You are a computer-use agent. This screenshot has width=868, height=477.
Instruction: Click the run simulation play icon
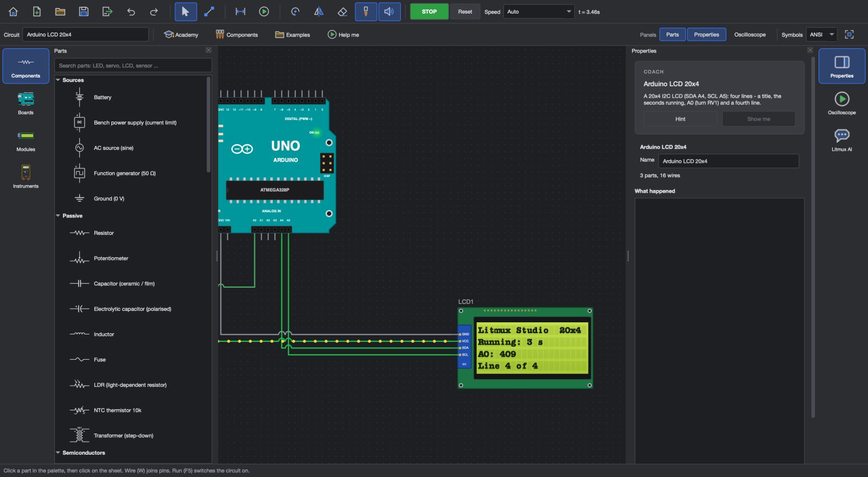tap(264, 11)
